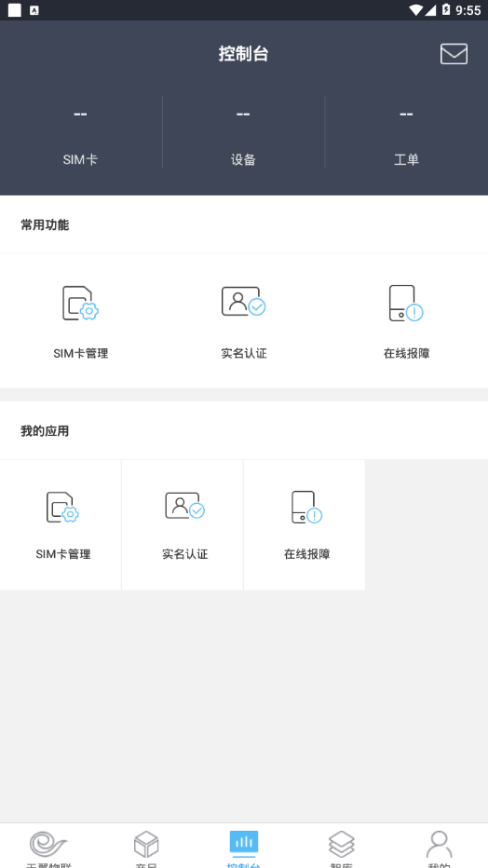488x868 pixels.
Task: Tap the keyboard input notification icon
Action: [34, 10]
